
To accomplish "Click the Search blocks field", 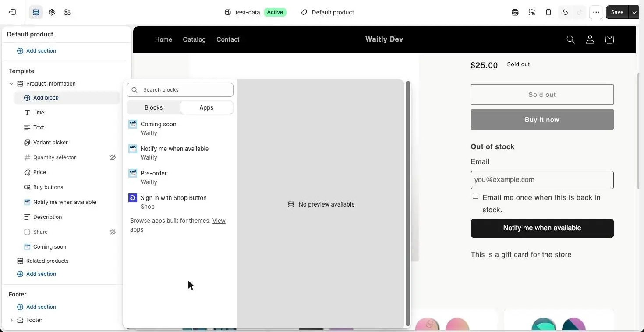I will pyautogui.click(x=180, y=90).
